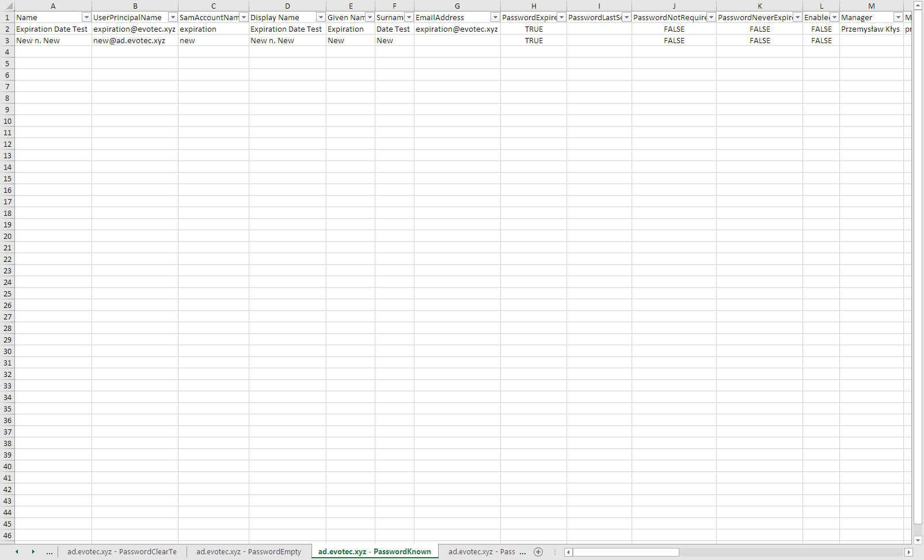Expand the PasswordExpired filter arrow
The image size is (924, 560).
561,18
